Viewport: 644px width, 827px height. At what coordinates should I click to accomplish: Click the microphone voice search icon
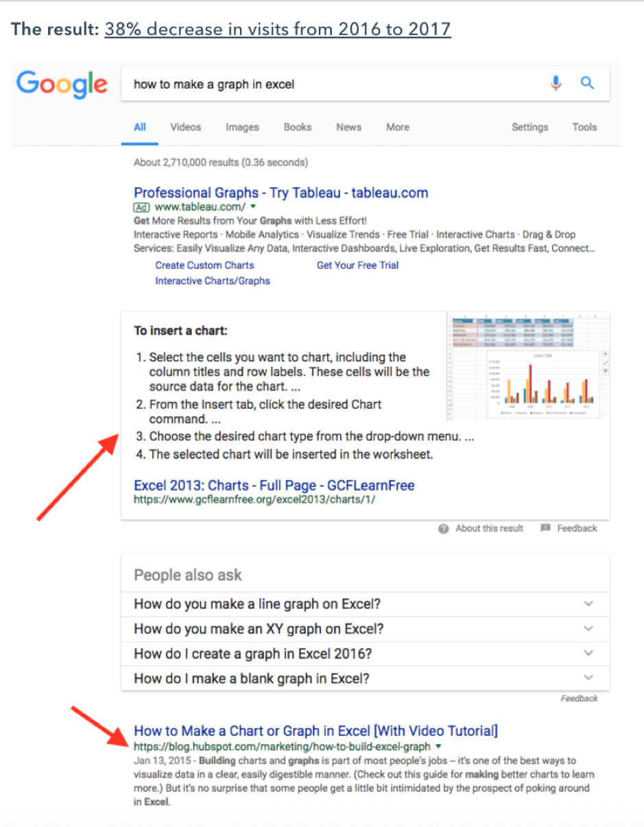click(x=556, y=84)
